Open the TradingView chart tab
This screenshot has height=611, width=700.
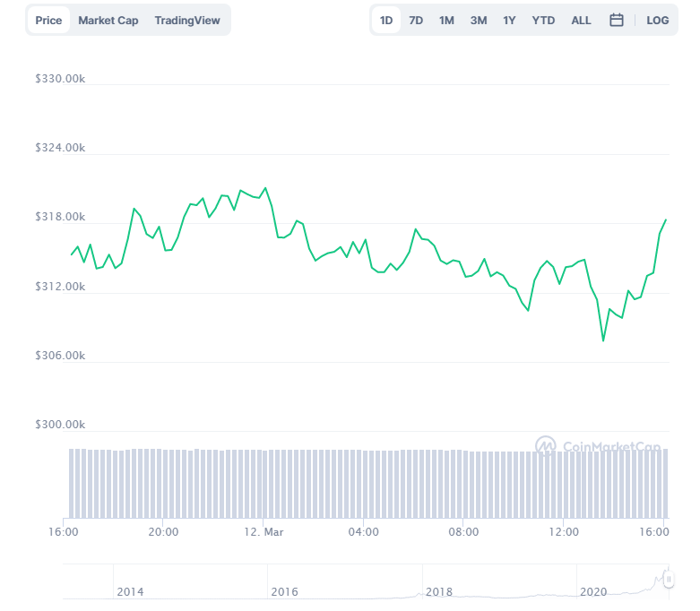click(x=187, y=20)
